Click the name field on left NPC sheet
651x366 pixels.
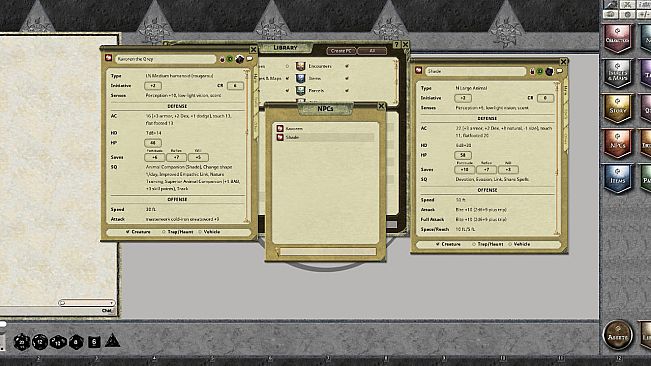(166, 59)
